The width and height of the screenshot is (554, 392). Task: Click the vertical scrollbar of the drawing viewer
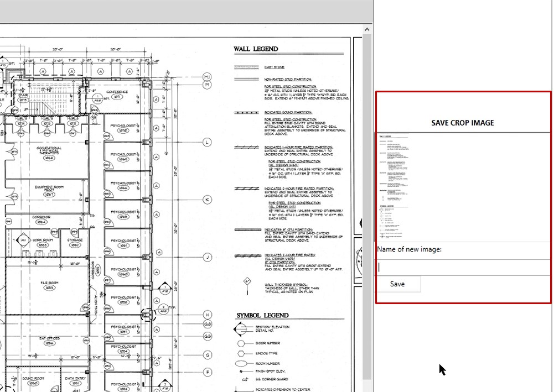click(x=366, y=210)
